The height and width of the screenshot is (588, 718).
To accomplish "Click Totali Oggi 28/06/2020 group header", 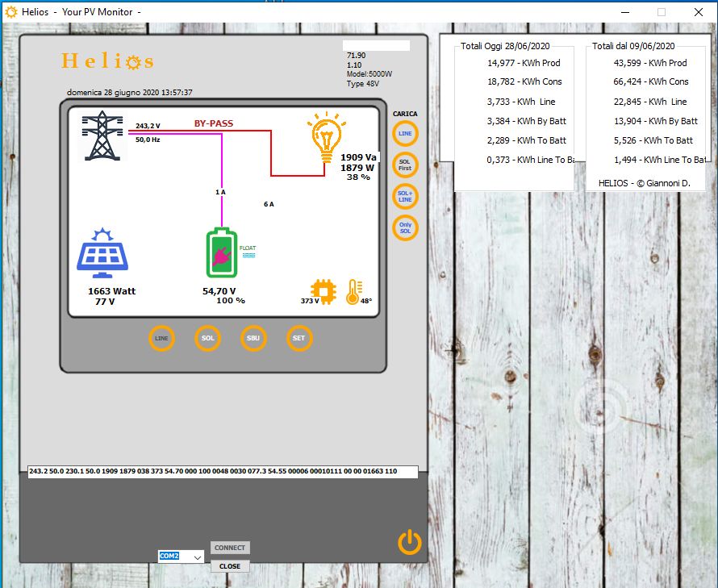I will coord(505,46).
